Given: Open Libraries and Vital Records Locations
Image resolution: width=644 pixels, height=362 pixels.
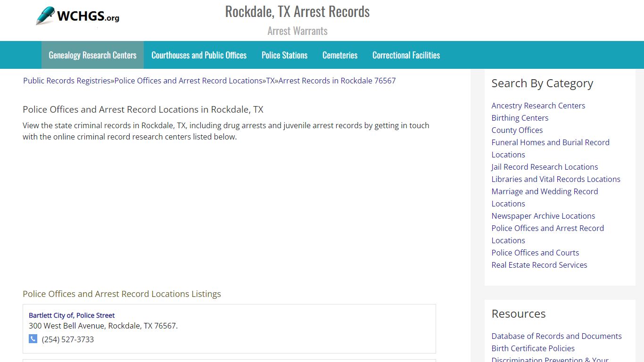Looking at the screenshot, I should coord(556,179).
